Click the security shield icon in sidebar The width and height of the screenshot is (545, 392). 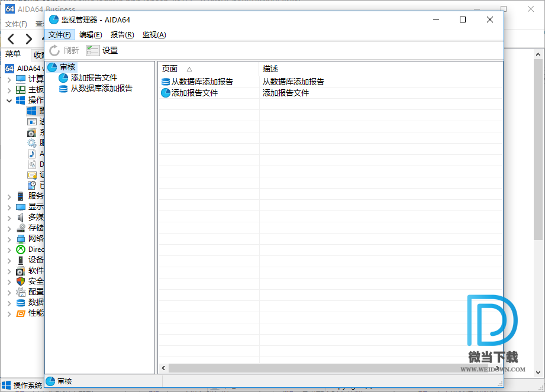pyautogui.click(x=21, y=281)
